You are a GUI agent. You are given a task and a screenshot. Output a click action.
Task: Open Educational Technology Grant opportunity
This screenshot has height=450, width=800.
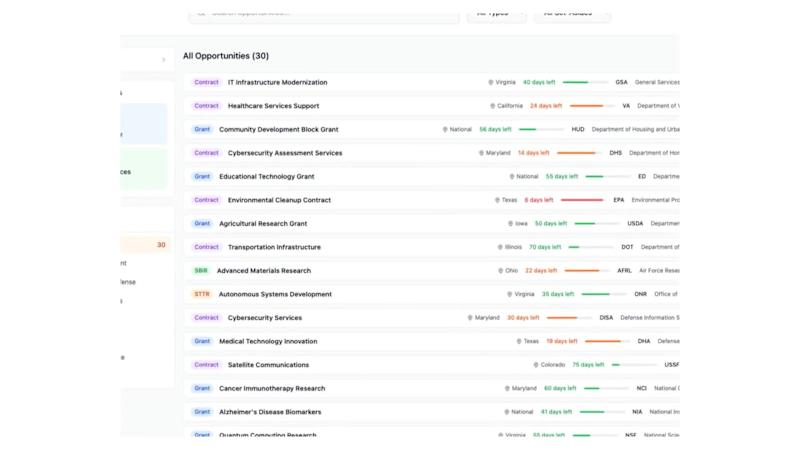click(267, 177)
